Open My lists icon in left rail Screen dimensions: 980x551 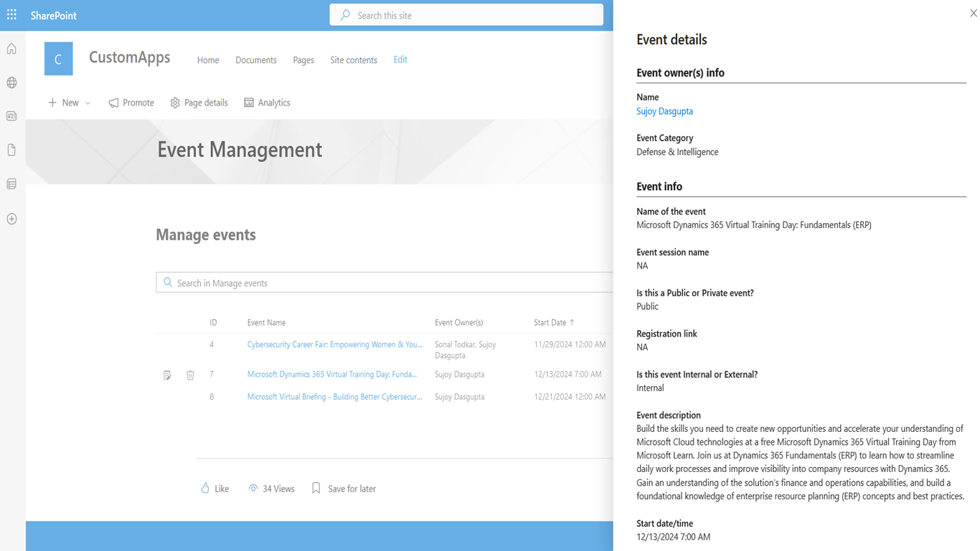(x=11, y=184)
